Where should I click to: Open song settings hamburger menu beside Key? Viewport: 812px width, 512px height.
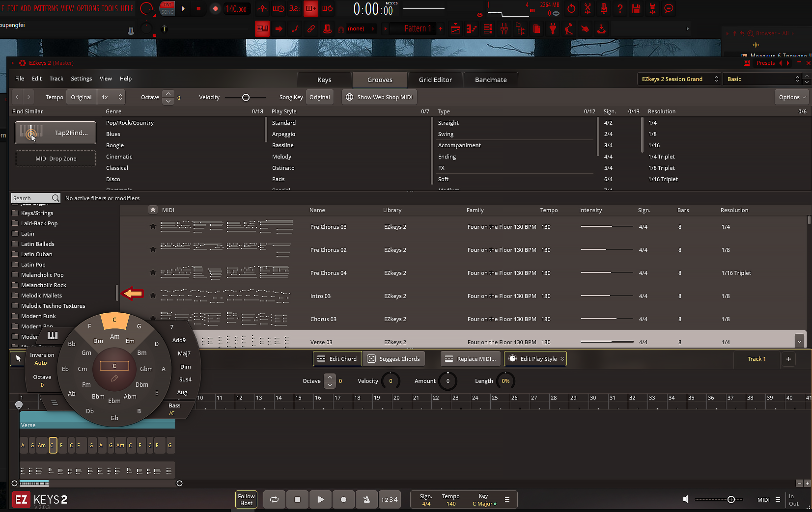coord(507,500)
